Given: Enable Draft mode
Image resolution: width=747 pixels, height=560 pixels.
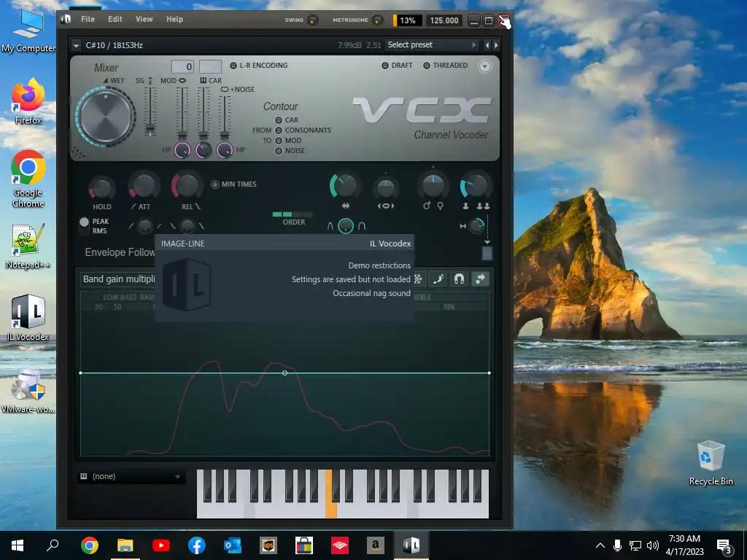Looking at the screenshot, I should pyautogui.click(x=385, y=66).
